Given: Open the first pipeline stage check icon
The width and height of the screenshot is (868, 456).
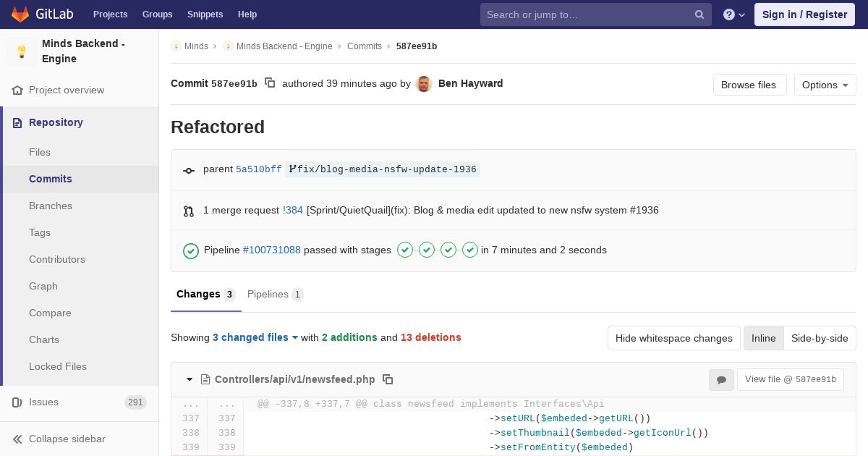Looking at the screenshot, I should (x=405, y=250).
